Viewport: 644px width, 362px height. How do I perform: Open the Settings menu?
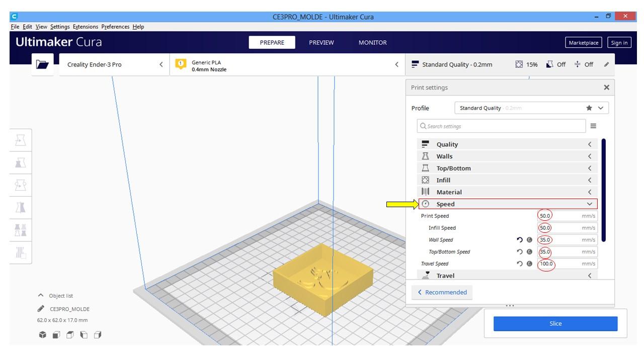pos(60,27)
